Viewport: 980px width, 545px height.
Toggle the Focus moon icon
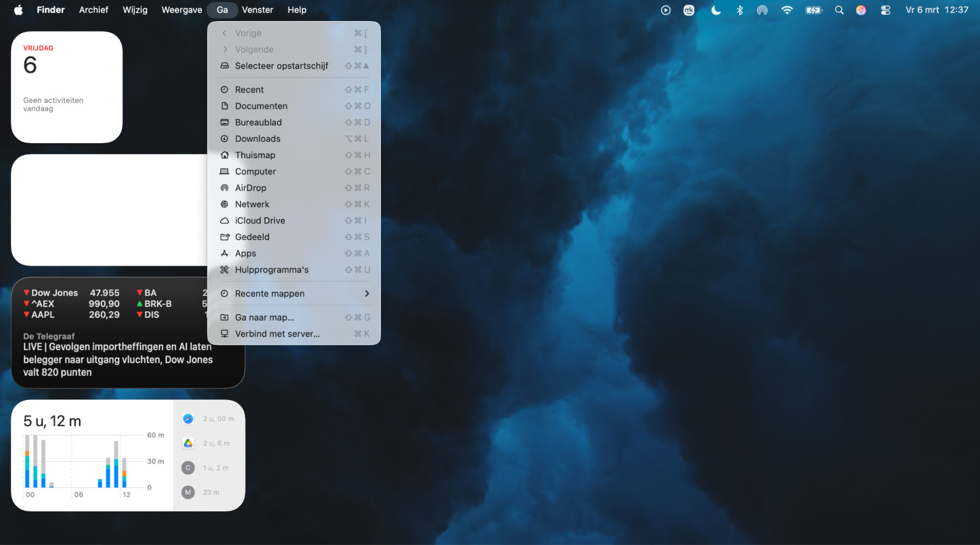716,10
